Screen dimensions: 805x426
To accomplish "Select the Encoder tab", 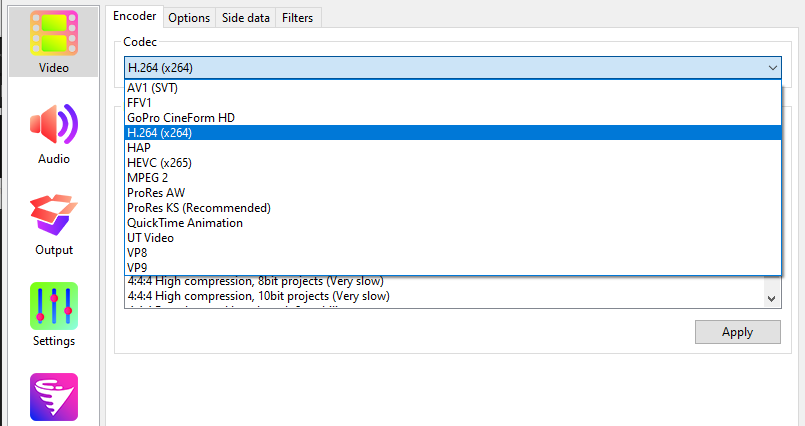I will coord(135,16).
